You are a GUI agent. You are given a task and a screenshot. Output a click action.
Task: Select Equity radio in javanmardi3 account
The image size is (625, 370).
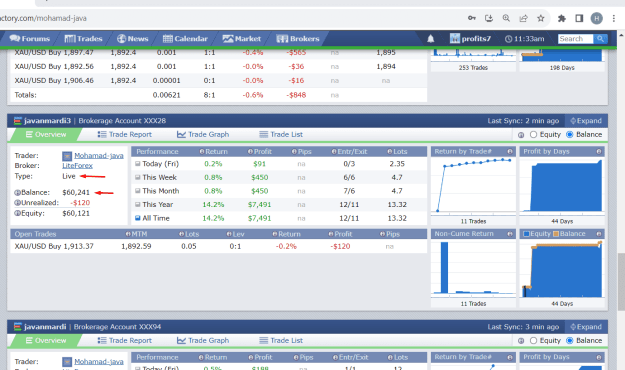533,135
